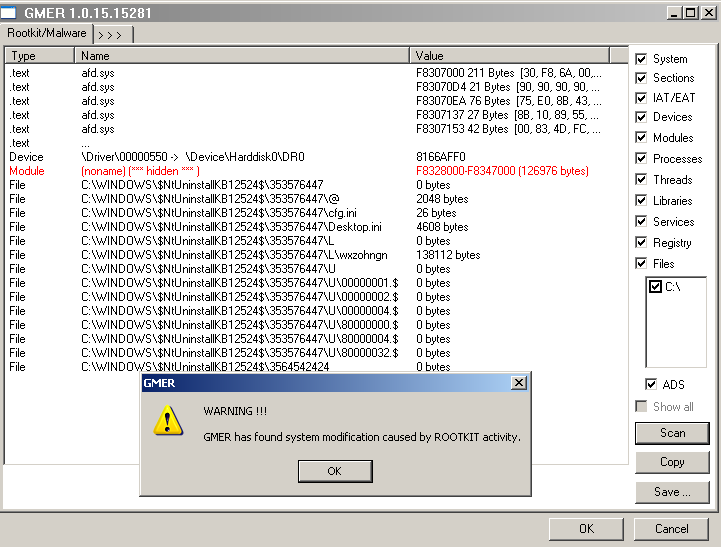
Task: Maximize the GMER window
Action: coord(690,13)
